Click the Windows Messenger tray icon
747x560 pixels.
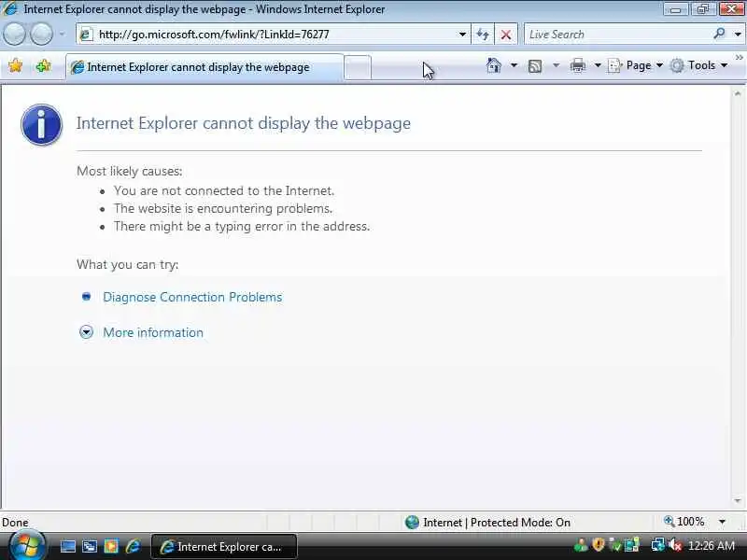(580, 546)
